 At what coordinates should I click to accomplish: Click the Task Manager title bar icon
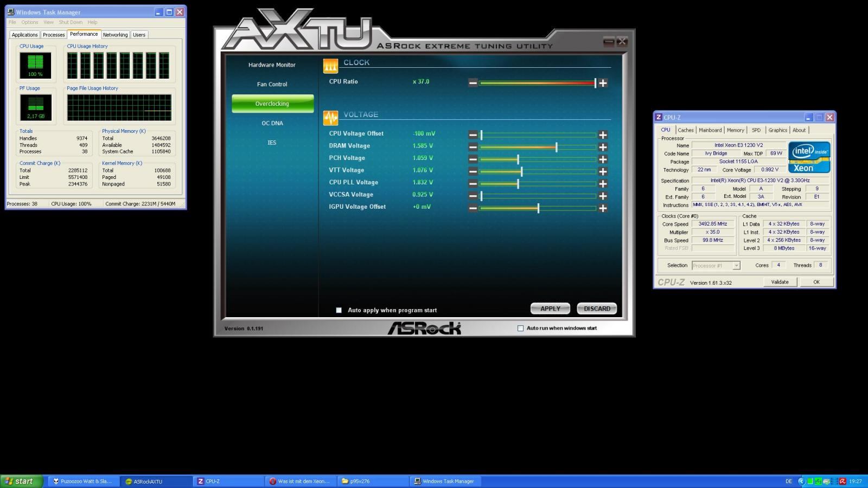(11, 12)
